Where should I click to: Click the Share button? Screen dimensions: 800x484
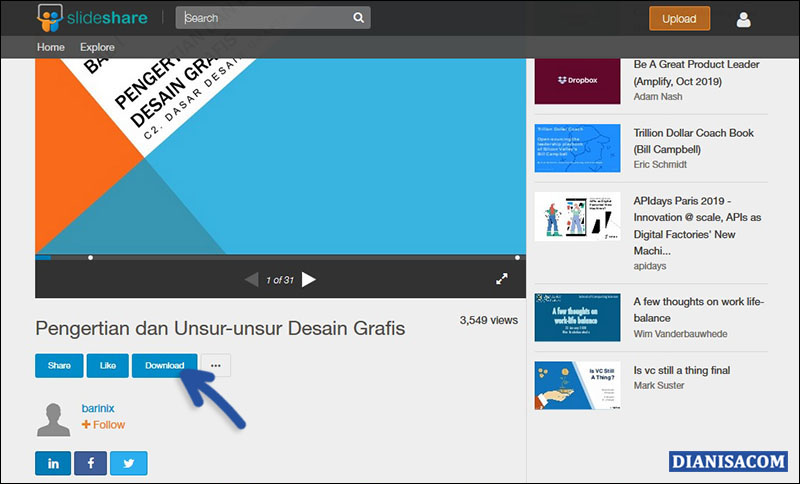coord(59,366)
